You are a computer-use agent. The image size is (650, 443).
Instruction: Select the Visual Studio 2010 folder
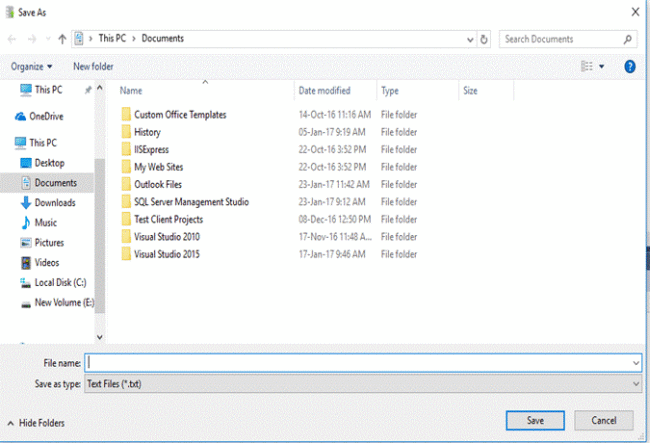167,237
